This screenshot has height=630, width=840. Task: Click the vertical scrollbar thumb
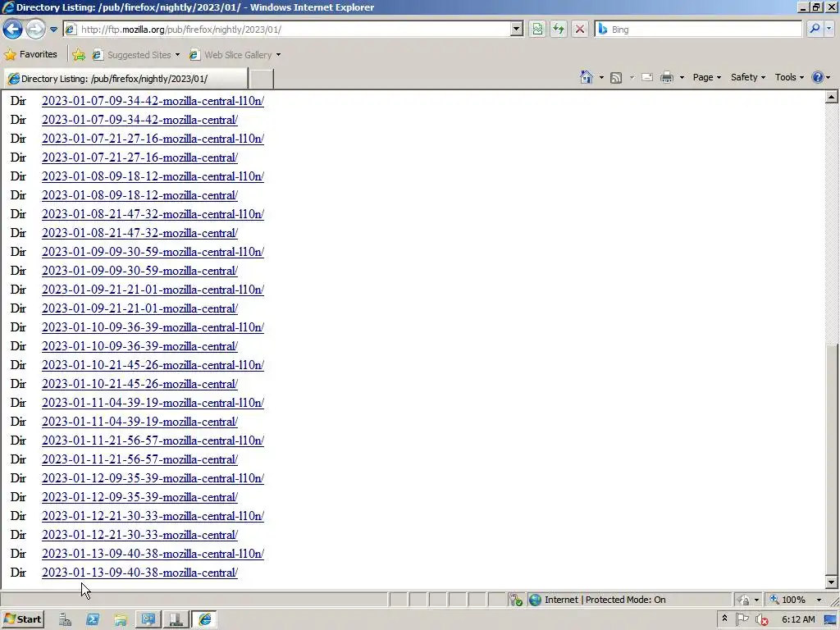pyautogui.click(x=831, y=459)
